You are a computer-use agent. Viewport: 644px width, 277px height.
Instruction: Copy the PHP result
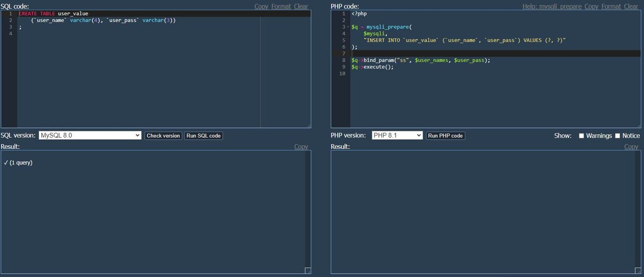click(x=631, y=147)
